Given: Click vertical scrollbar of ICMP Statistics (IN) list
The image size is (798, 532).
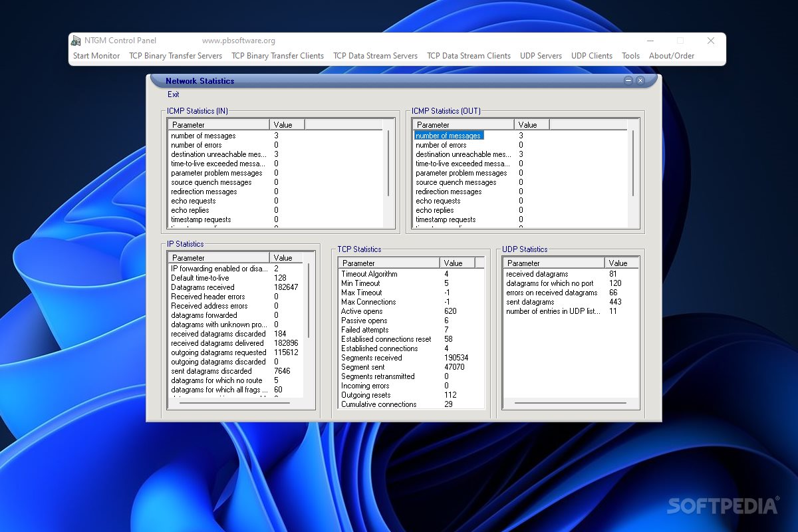Looking at the screenshot, I should (x=388, y=163).
